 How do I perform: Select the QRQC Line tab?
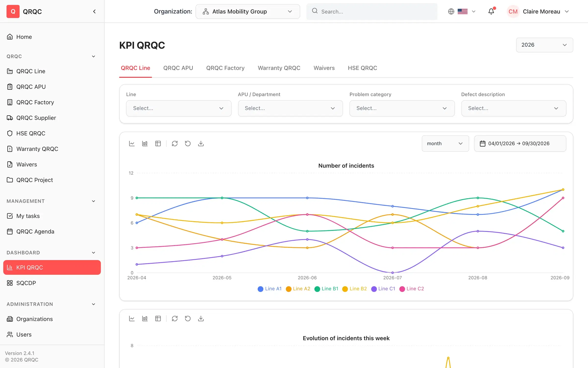pyautogui.click(x=135, y=68)
